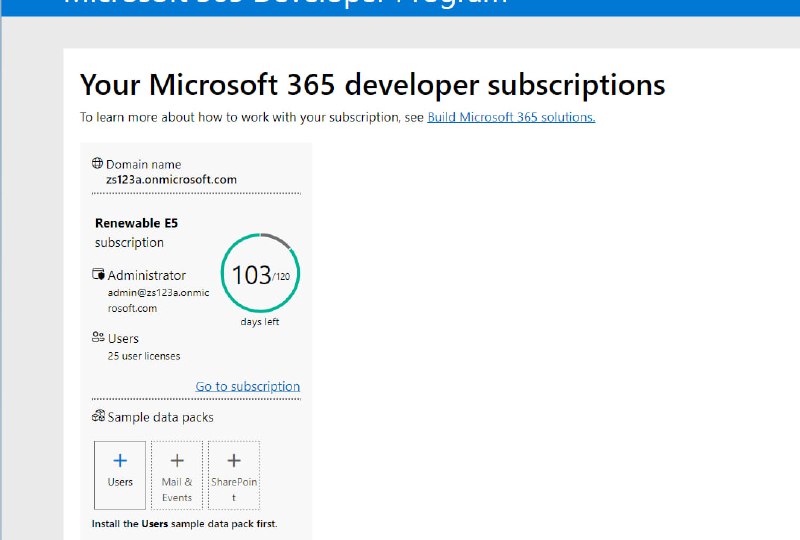Select the Users sample data pack label
This screenshot has width=800, height=540.
pos(120,482)
